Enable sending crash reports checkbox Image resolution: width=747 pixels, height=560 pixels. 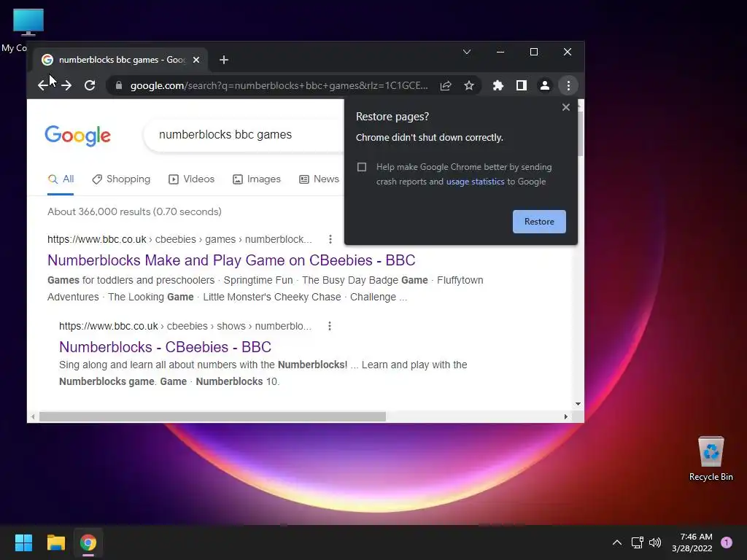[x=362, y=167]
